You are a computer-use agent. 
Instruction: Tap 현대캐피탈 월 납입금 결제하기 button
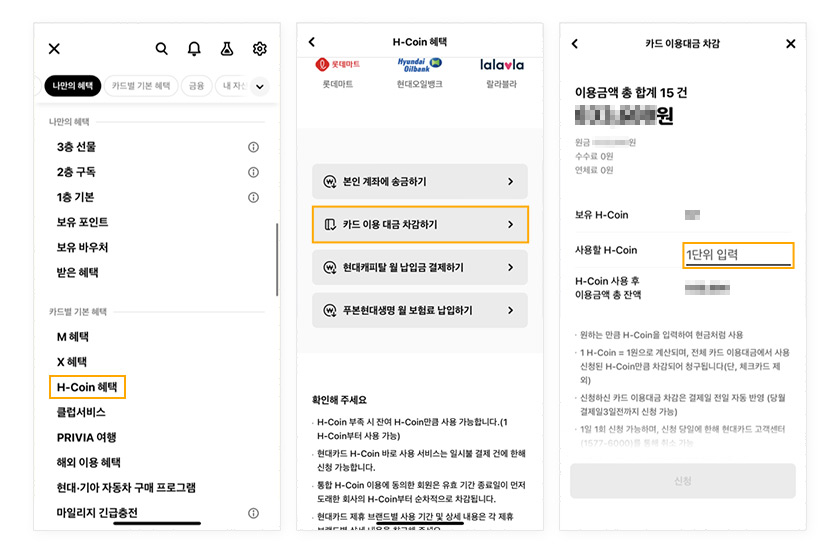pyautogui.click(x=420, y=267)
